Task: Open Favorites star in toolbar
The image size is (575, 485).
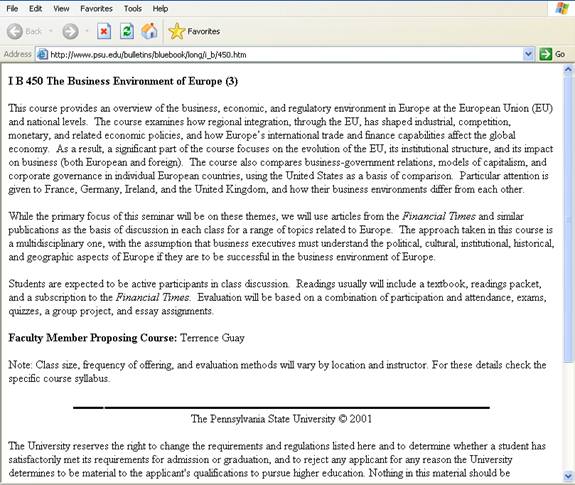Action: click(x=194, y=32)
